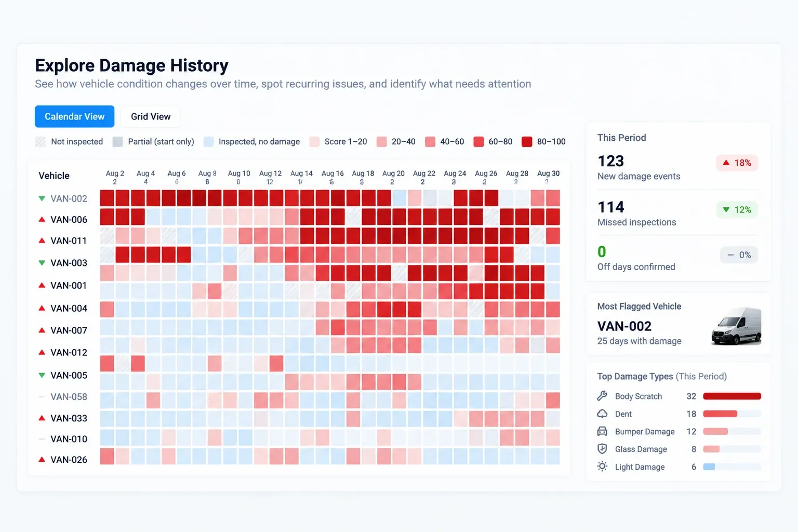Click the Body Scratch progress bar
Image resolution: width=798 pixels, height=532 pixels.
point(732,396)
